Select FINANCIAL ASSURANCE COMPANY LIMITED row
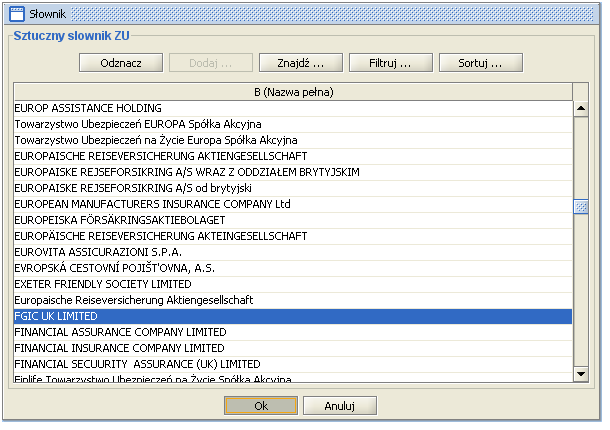 (293, 332)
